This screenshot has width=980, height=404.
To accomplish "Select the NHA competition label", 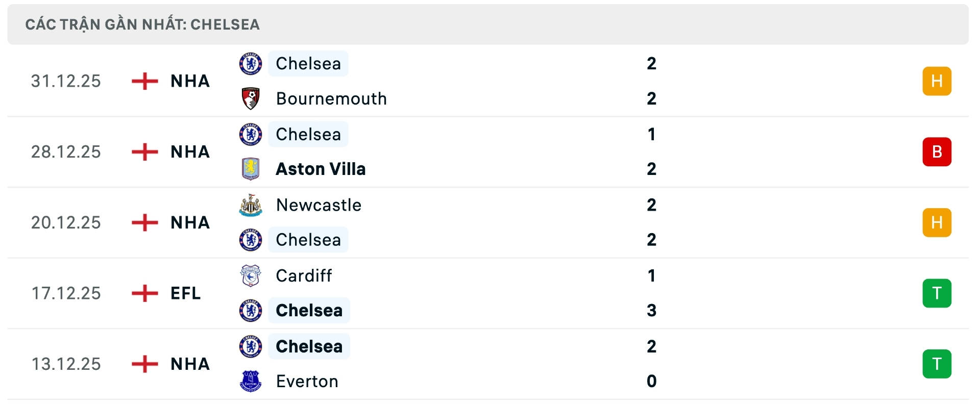I will pos(189,81).
